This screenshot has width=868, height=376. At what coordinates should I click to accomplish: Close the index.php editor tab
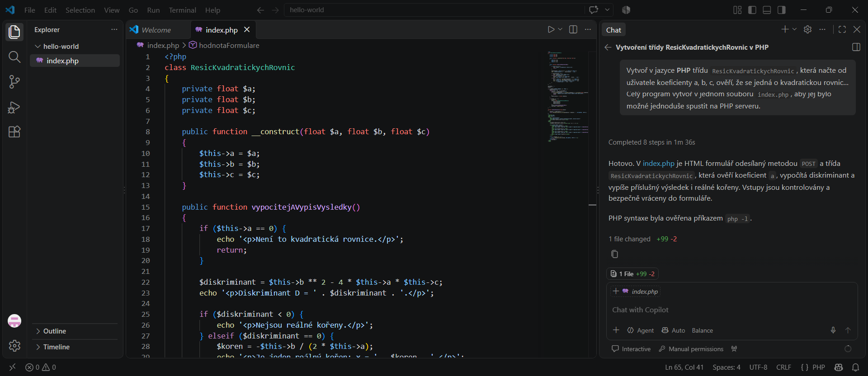(x=247, y=29)
